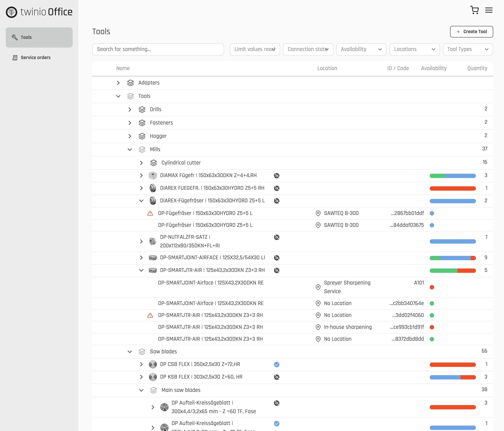Click the location pin beside Sprayer Sharpening Service
Screen dimensions: 504x431
coord(318,287)
